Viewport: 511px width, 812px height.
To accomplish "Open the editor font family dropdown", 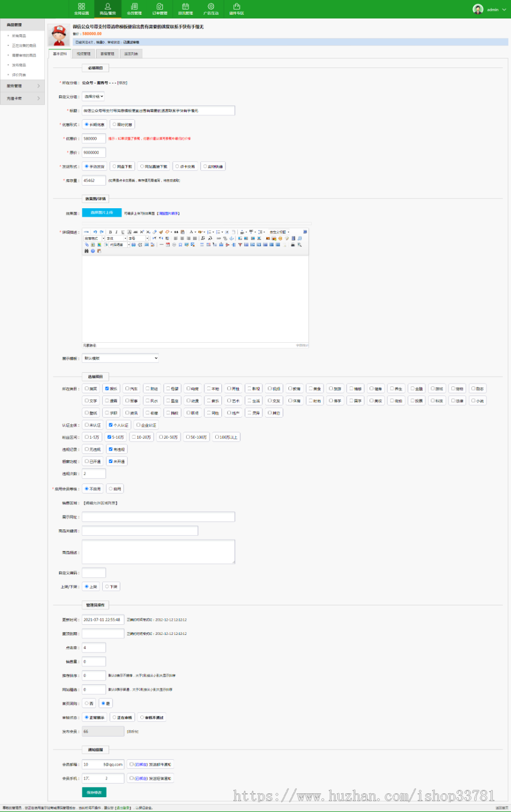I will coord(116,238).
